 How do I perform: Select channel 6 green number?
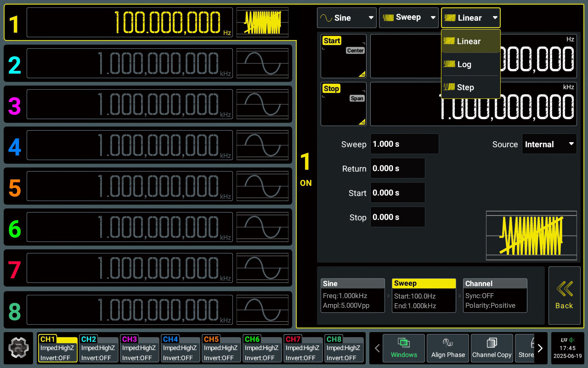(x=15, y=228)
